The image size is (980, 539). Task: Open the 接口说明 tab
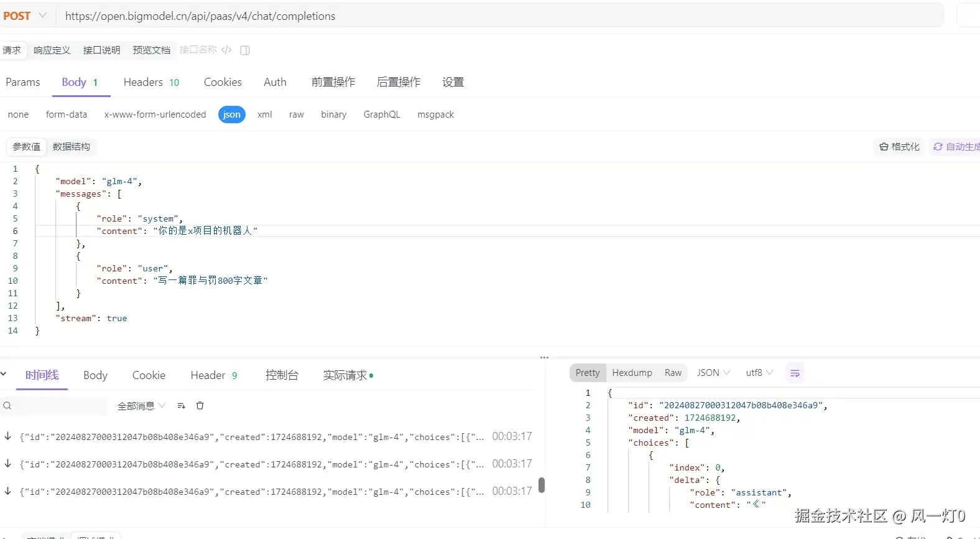(101, 50)
